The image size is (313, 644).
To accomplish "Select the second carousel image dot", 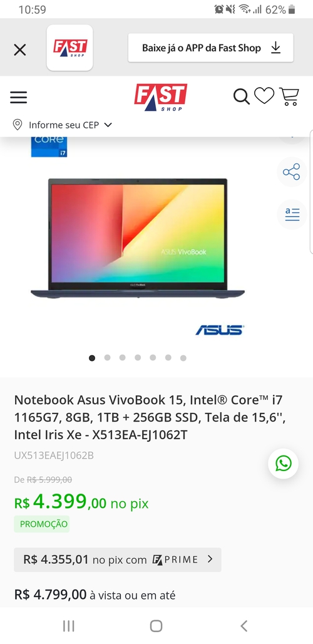I will pos(107,358).
